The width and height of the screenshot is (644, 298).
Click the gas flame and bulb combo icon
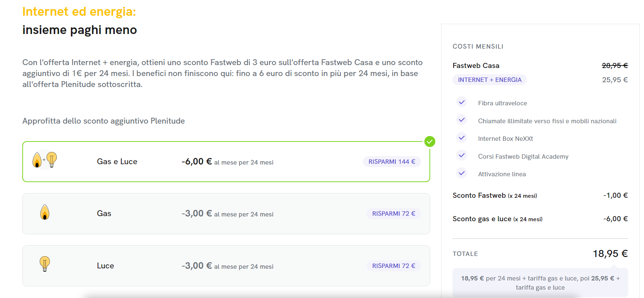[x=45, y=160]
